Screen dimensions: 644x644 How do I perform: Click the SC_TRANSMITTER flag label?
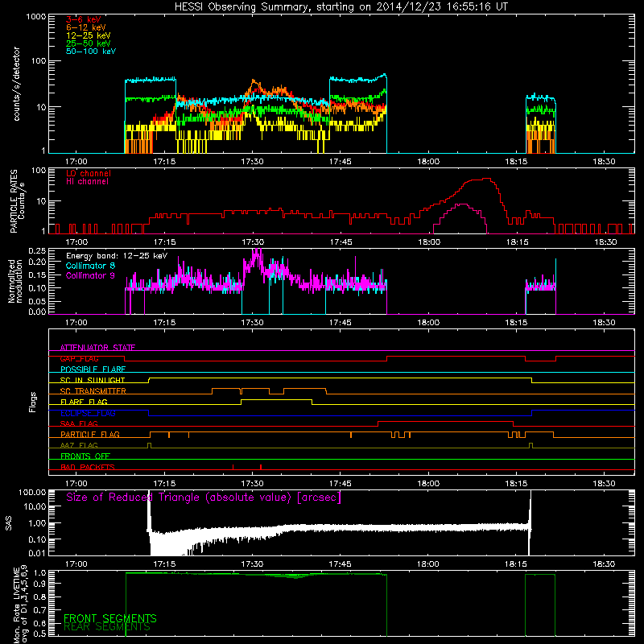click(93, 391)
